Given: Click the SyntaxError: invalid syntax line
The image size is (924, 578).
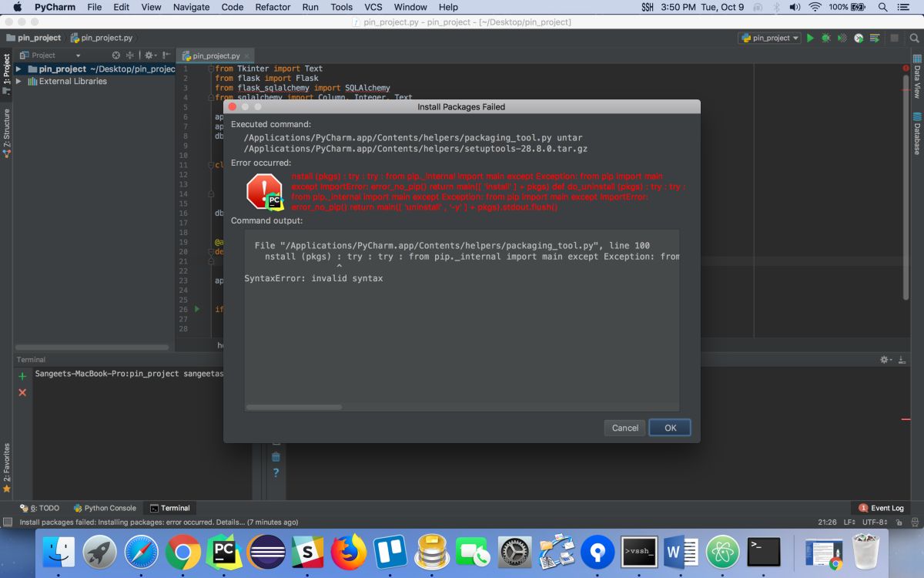Looking at the screenshot, I should (313, 278).
